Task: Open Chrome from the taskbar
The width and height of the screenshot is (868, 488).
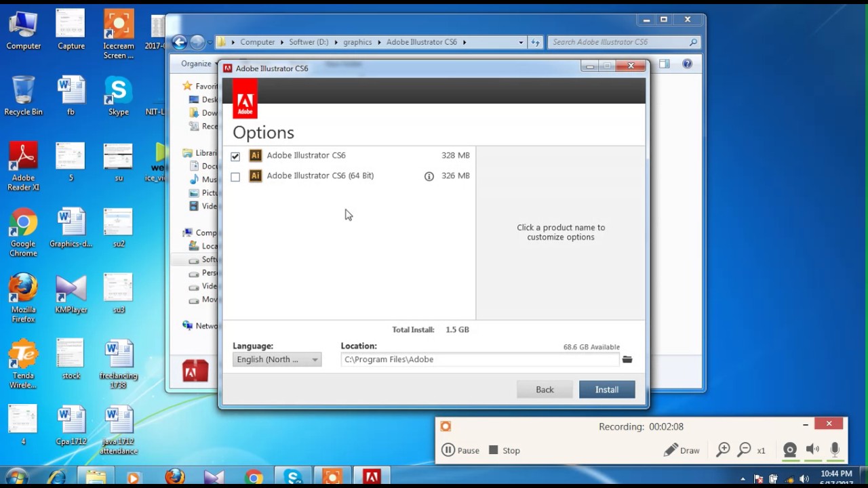Action: [x=254, y=479]
